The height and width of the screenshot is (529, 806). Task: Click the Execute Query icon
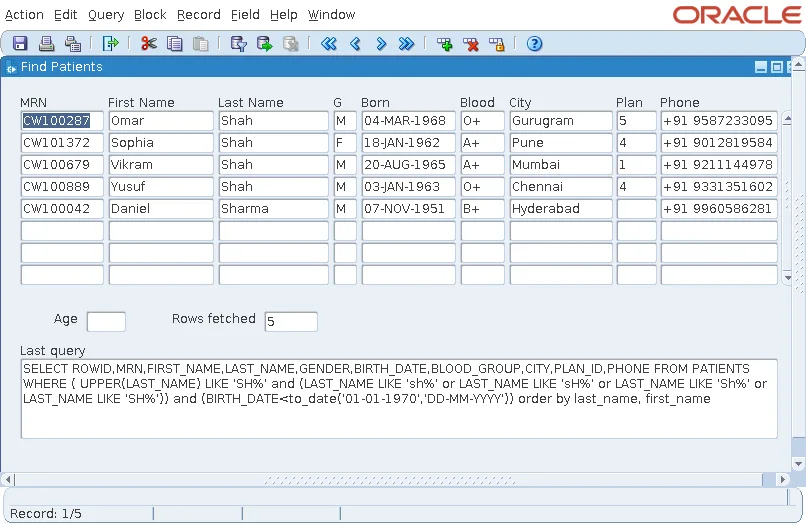[x=265, y=44]
